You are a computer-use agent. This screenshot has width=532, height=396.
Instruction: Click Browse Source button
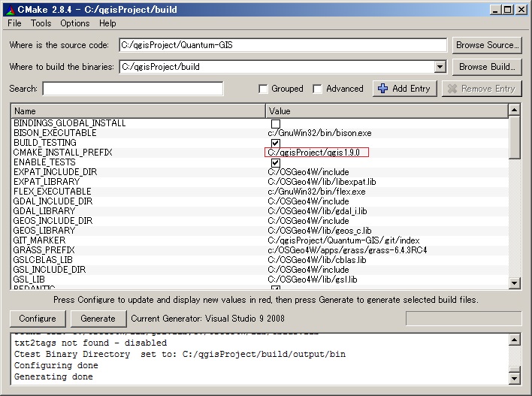pos(487,45)
